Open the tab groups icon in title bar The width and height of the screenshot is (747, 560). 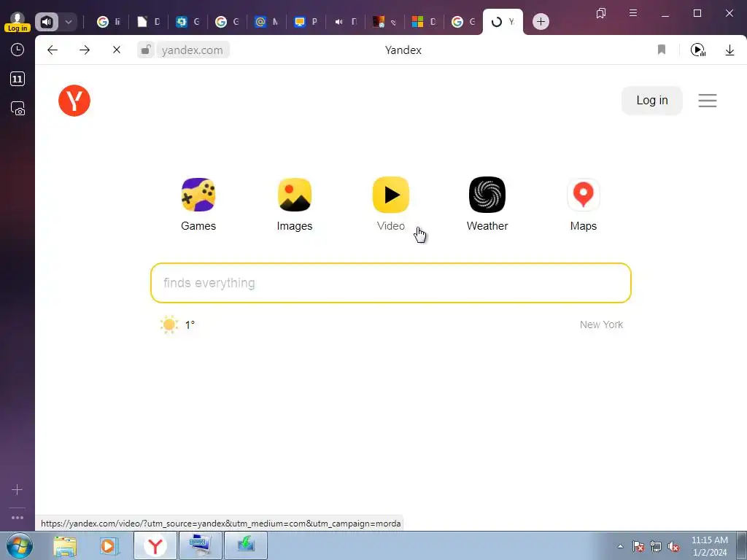[x=601, y=13]
